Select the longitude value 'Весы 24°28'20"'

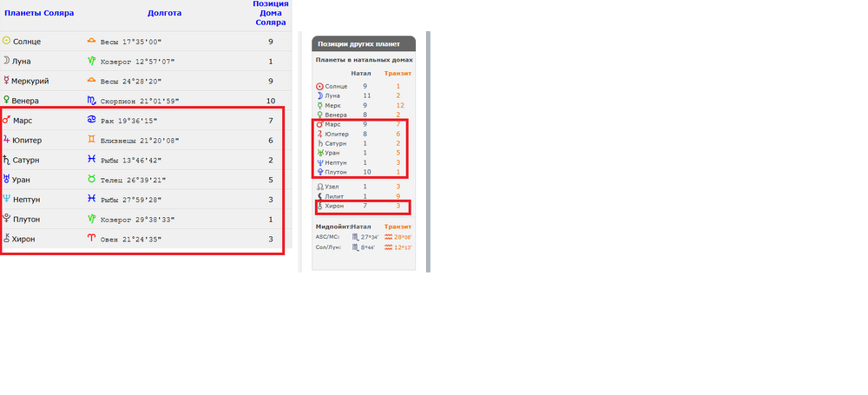click(x=131, y=82)
